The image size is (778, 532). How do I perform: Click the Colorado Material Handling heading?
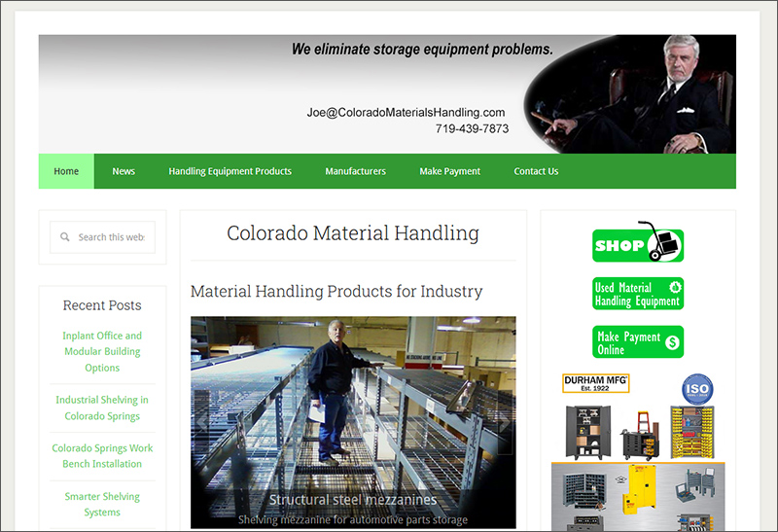click(x=353, y=233)
